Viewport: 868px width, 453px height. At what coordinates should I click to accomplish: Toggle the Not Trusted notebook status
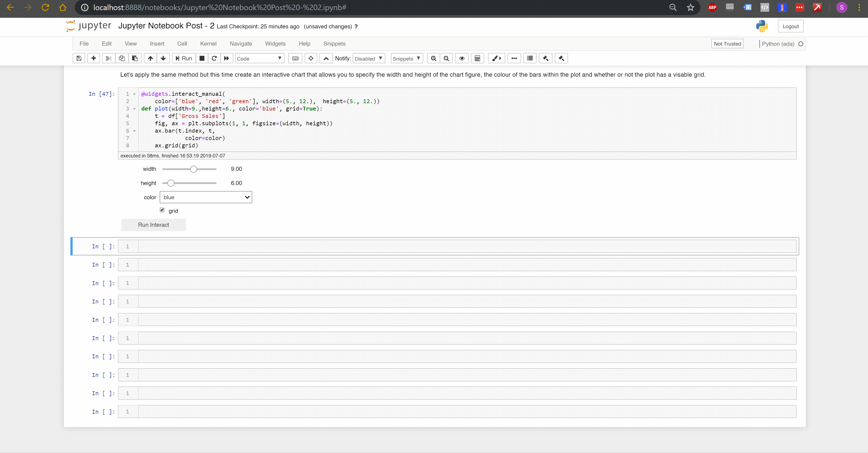(x=727, y=43)
